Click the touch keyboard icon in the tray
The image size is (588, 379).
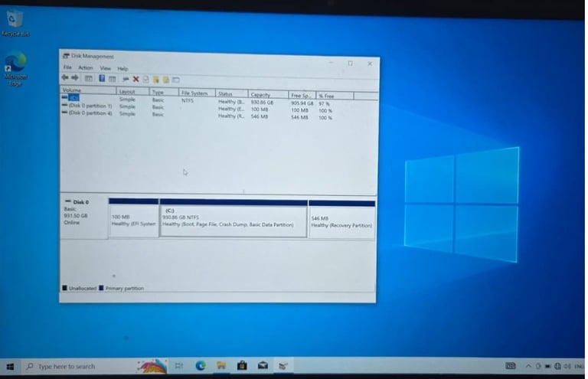tap(511, 366)
